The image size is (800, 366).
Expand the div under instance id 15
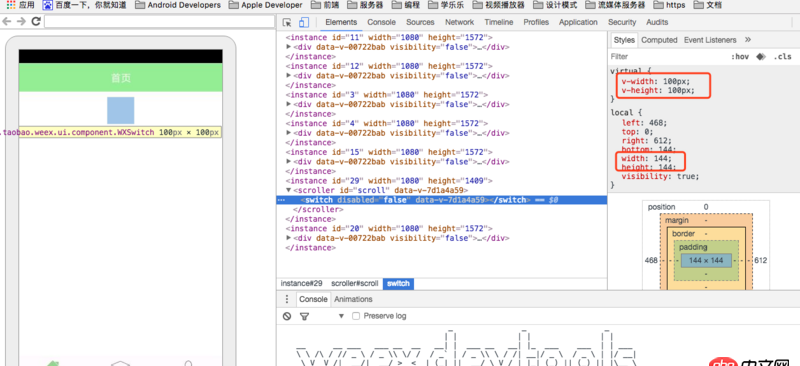[x=289, y=161]
